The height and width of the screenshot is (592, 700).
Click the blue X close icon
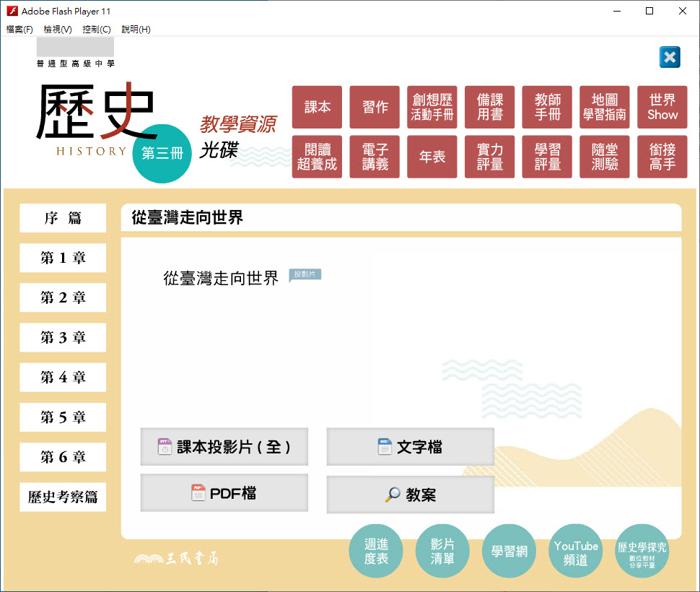click(670, 58)
